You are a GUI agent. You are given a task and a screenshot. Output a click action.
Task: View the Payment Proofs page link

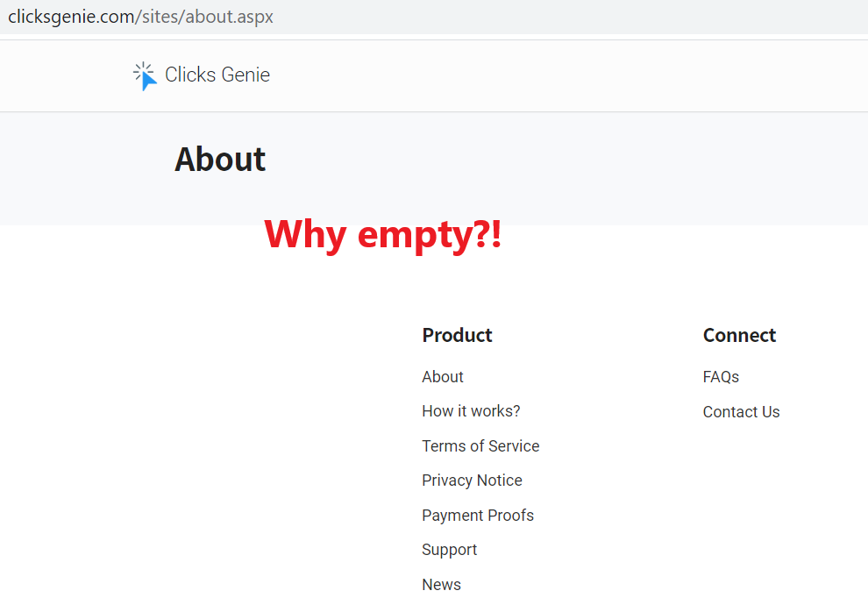[x=478, y=516]
